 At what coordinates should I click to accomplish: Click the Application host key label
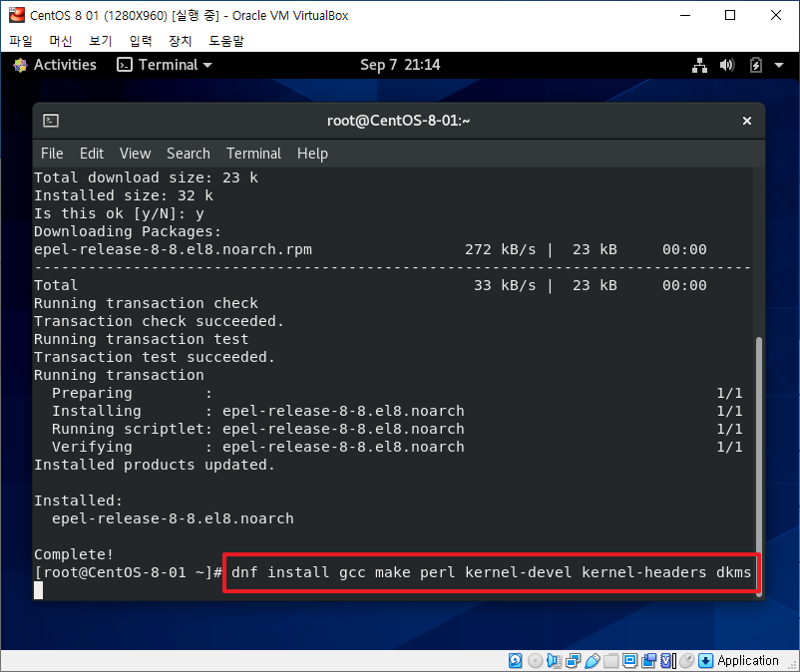(x=748, y=661)
